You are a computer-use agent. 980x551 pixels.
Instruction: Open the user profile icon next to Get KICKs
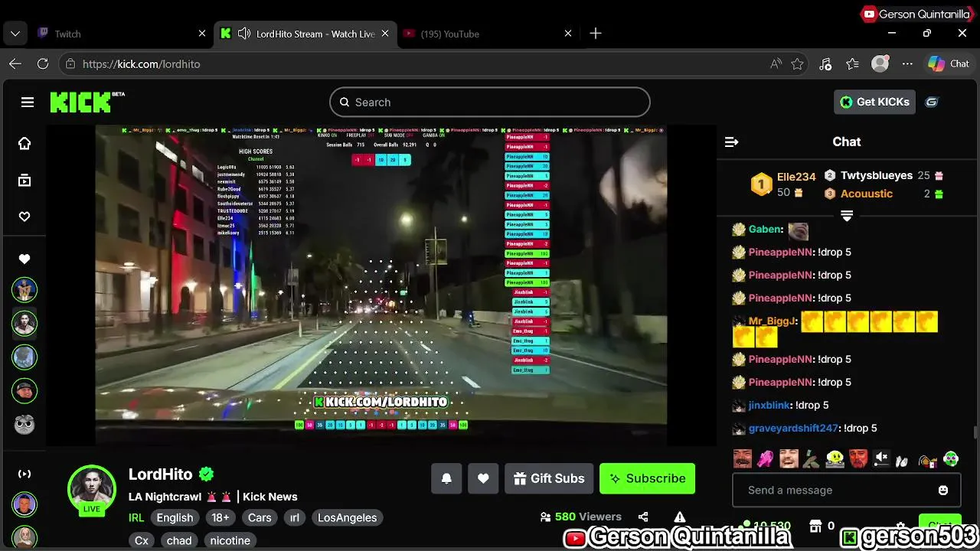932,102
